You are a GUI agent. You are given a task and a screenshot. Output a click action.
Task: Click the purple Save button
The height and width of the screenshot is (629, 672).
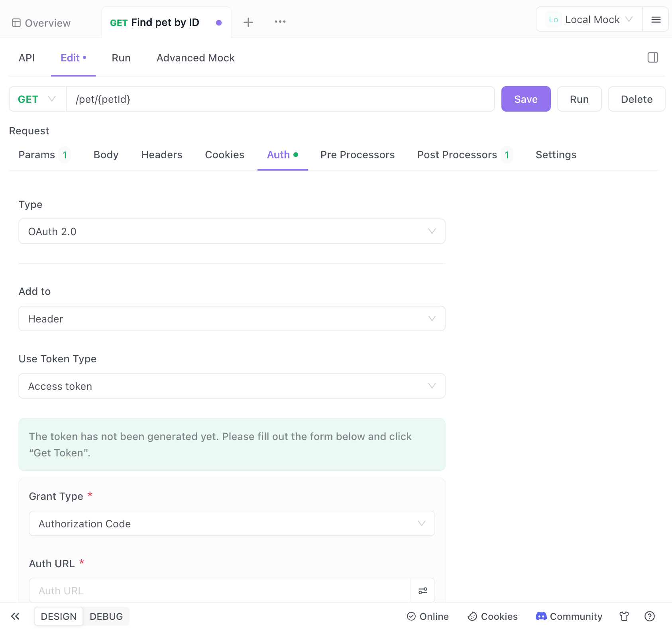point(525,99)
